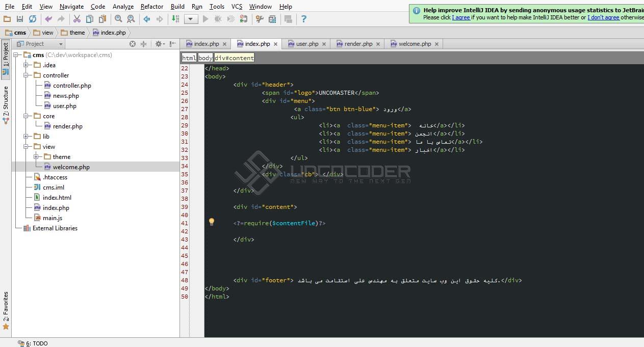Click the Paste clipboard icon
This screenshot has width=644, height=347.
tap(102, 19)
